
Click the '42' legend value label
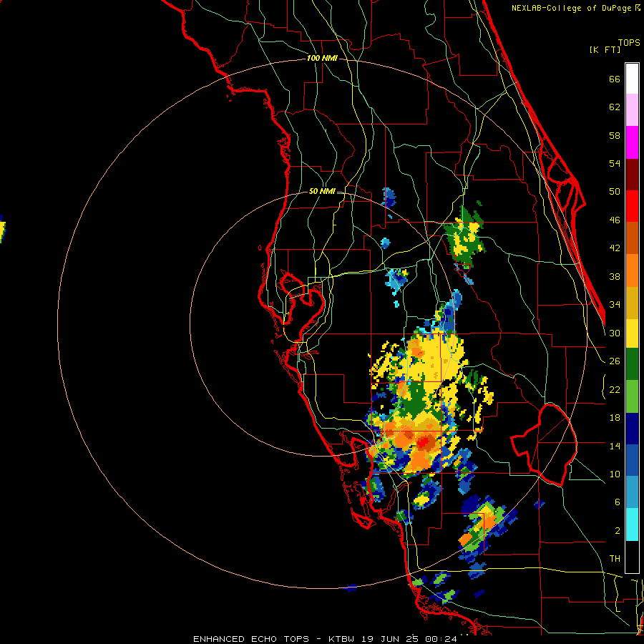coord(615,248)
